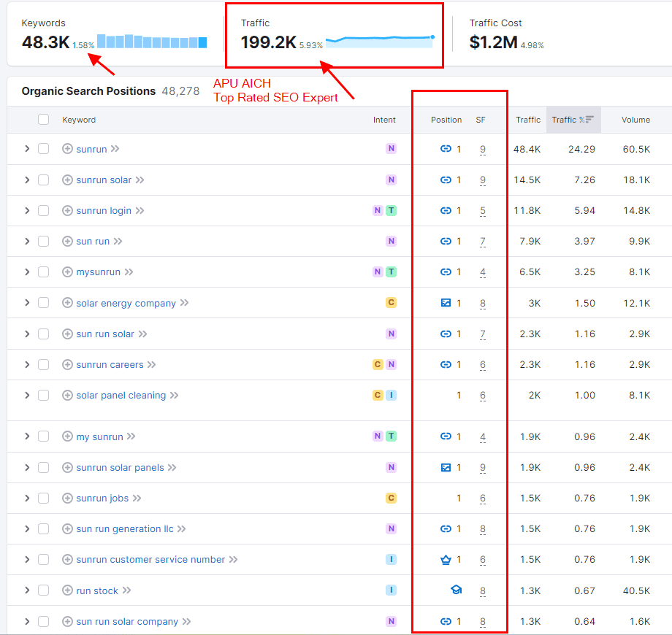Click the SF value 9 for 'sunrun'
This screenshot has width=672, height=635.
click(483, 150)
